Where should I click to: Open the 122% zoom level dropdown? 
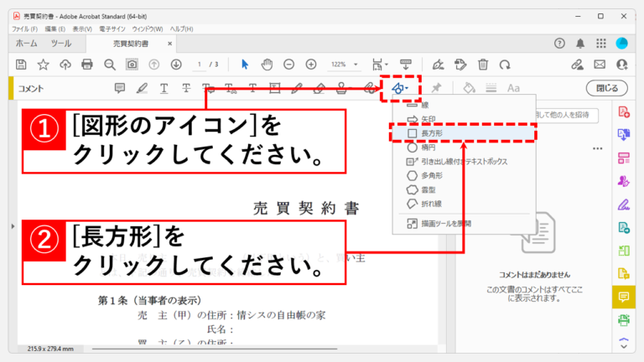point(344,65)
